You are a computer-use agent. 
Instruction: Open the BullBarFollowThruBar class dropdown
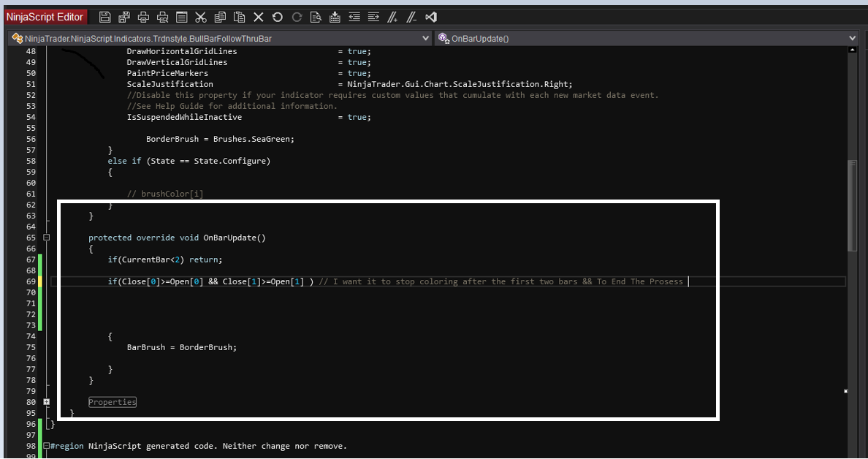point(426,38)
